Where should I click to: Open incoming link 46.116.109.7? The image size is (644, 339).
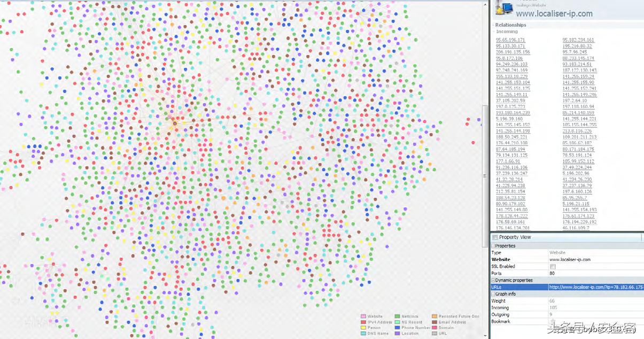click(576, 228)
